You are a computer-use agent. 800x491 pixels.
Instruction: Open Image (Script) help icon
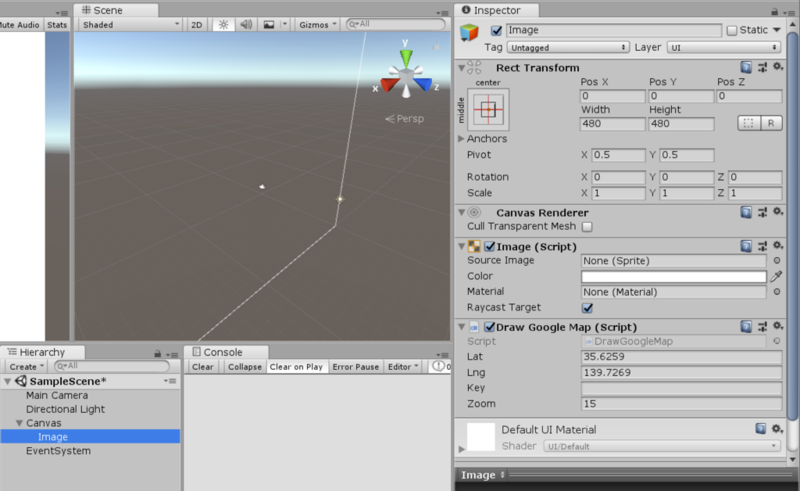tap(746, 247)
